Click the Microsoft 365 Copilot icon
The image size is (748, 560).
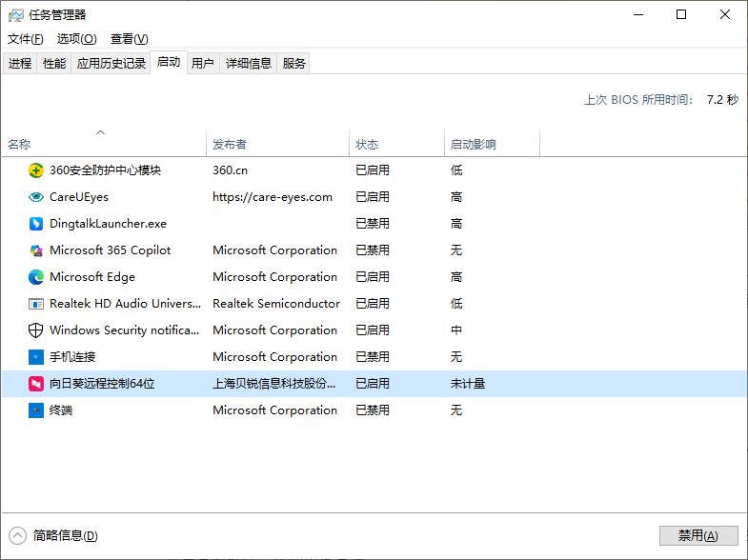tap(36, 250)
